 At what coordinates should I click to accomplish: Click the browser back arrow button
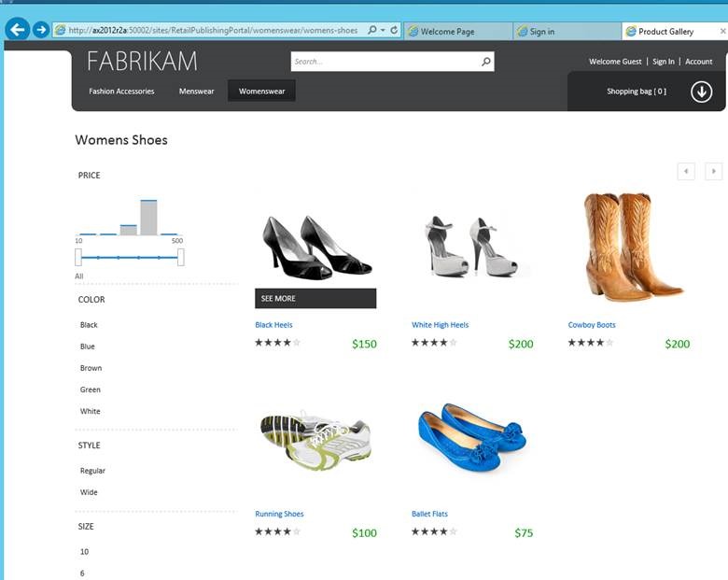17,30
